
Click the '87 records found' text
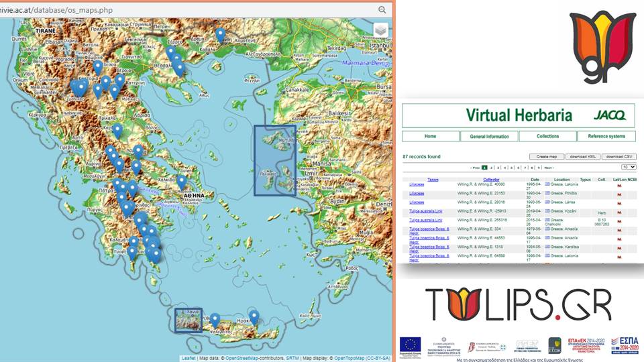pos(421,156)
